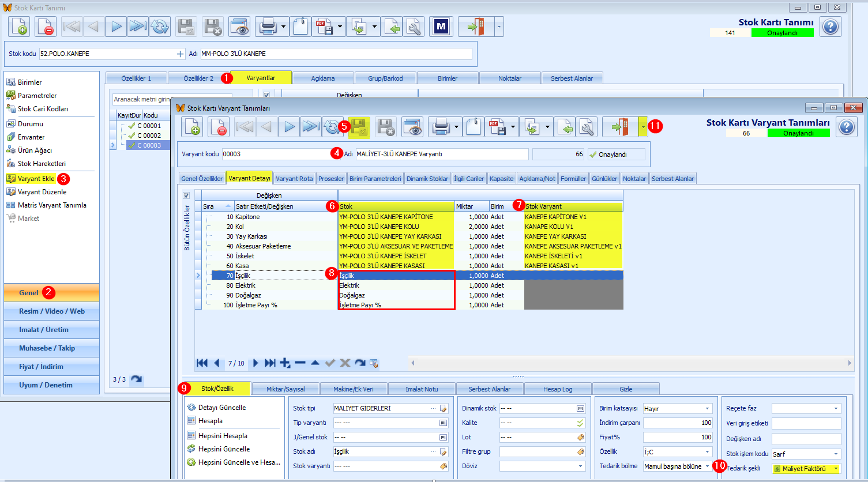
Task: Open the Miktar/Sayısal tab
Action: pos(285,389)
